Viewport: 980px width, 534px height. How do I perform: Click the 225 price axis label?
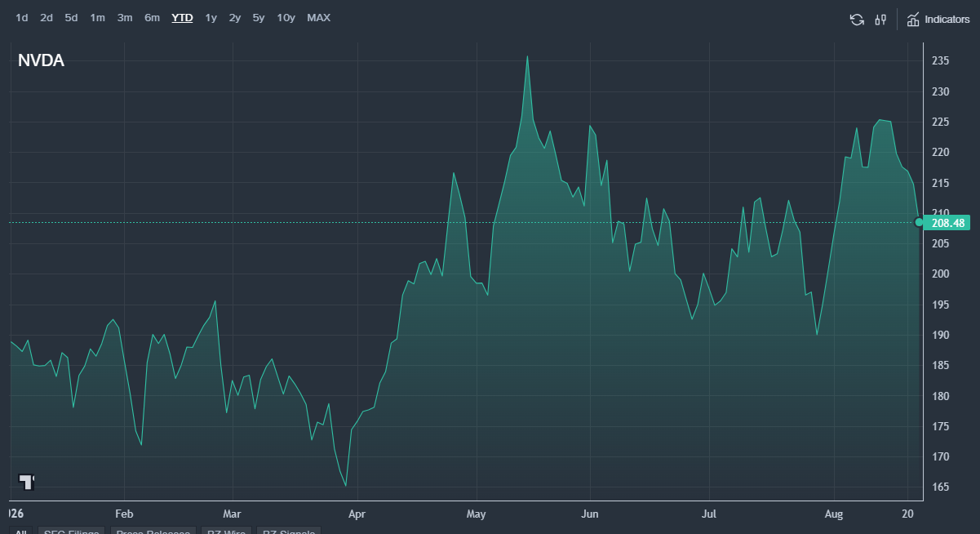coord(939,122)
